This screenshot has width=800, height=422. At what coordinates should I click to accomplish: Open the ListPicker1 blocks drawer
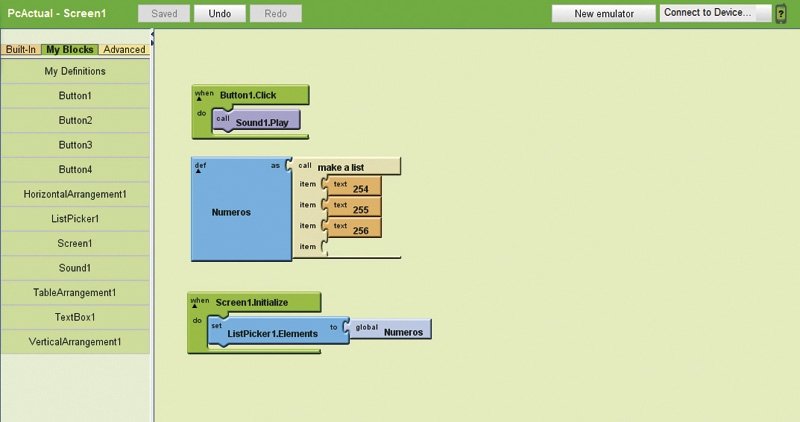coord(75,219)
